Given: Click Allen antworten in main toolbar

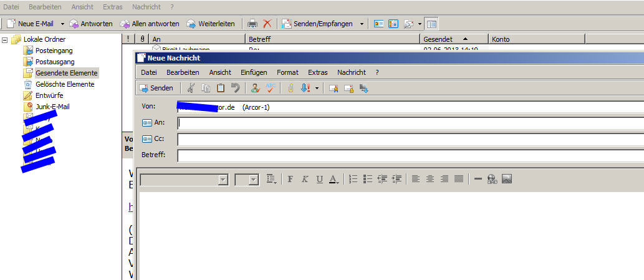Looking at the screenshot, I should pyautogui.click(x=150, y=24).
